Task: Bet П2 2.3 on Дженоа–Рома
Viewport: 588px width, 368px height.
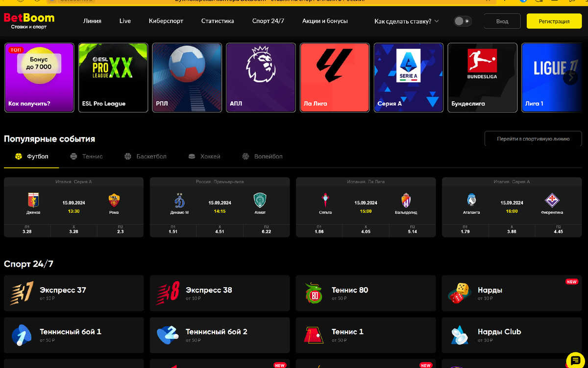Action: [121, 230]
